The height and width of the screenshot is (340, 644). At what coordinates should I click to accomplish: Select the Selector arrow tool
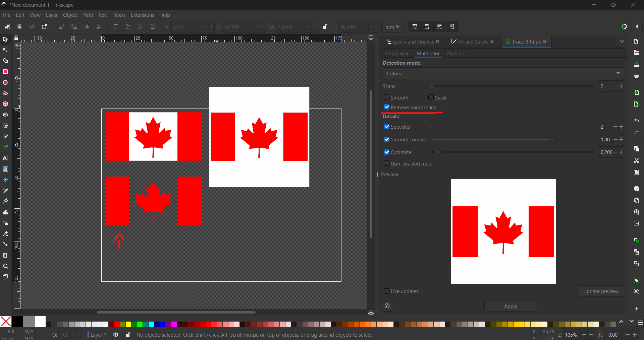[5, 40]
